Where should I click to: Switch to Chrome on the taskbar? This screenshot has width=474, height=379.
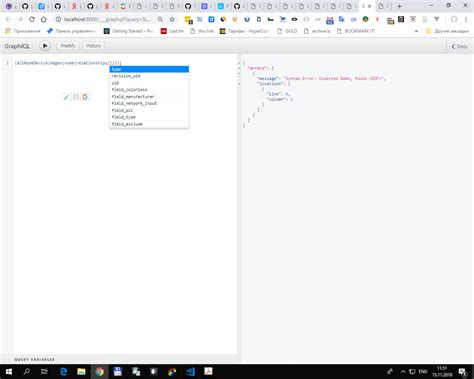tap(99, 371)
